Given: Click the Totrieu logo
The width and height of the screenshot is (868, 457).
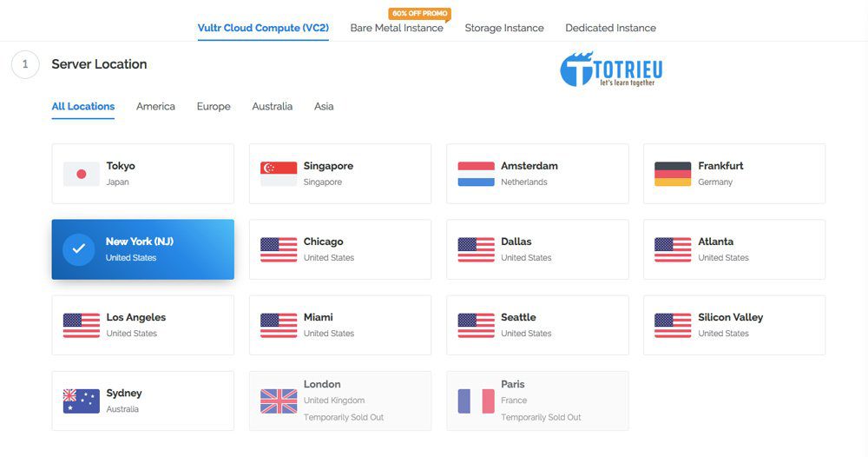Looking at the screenshot, I should [x=610, y=70].
